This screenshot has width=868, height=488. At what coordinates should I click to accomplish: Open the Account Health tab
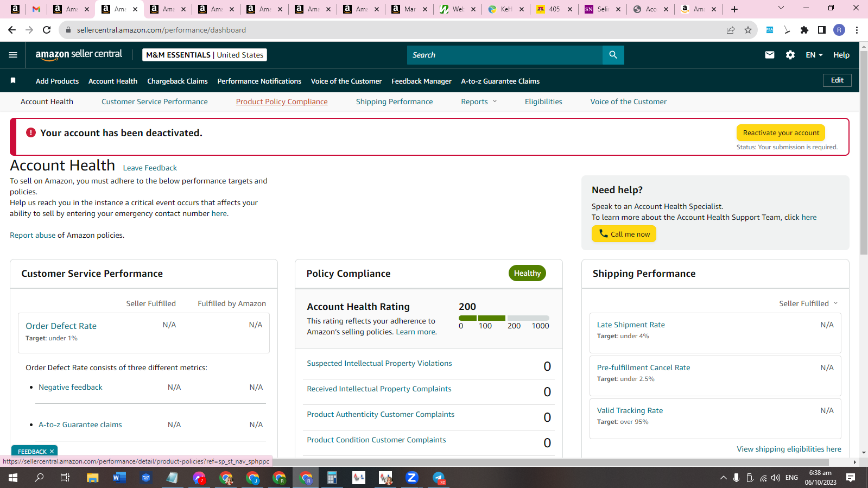[x=47, y=102]
